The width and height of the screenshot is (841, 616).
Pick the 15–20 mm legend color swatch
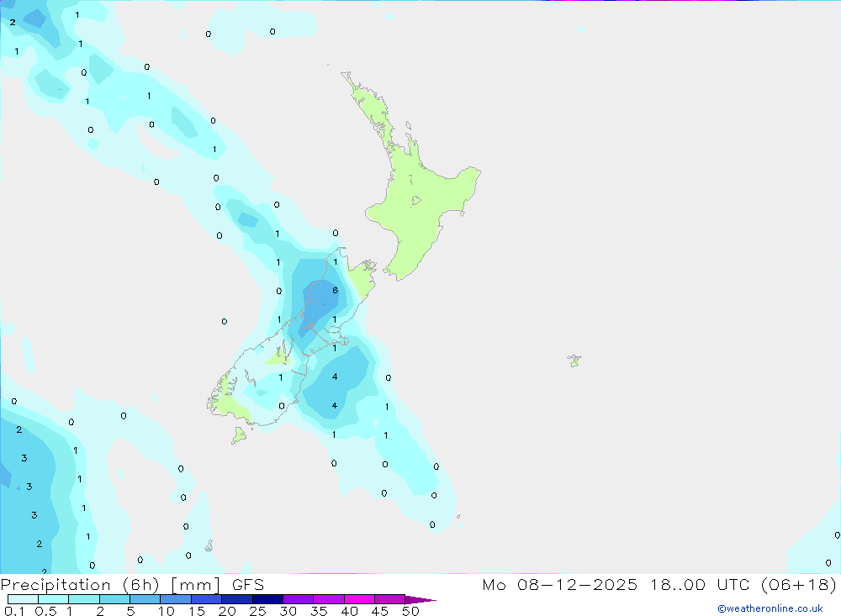[x=207, y=599]
